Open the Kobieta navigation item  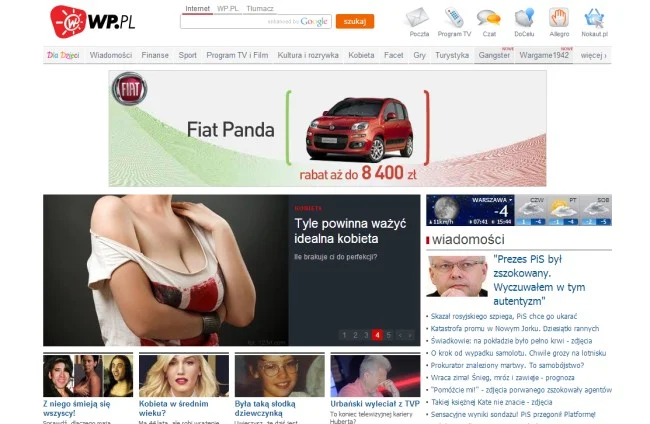361,55
